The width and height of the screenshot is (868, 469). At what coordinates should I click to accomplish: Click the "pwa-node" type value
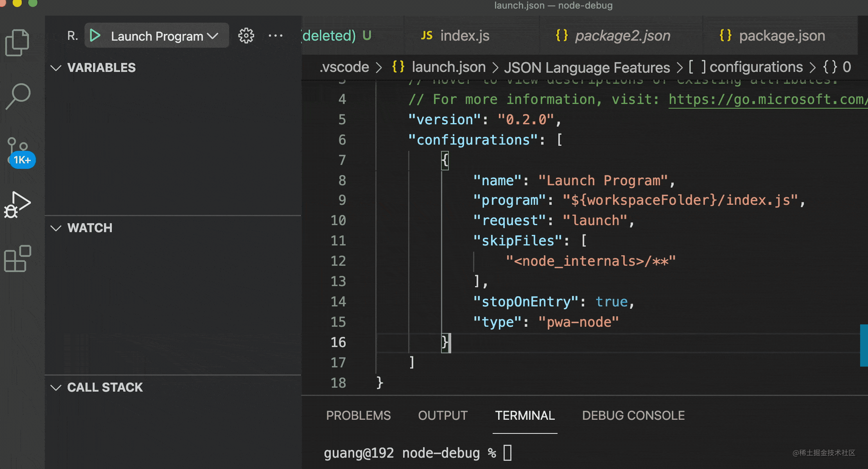pyautogui.click(x=578, y=322)
